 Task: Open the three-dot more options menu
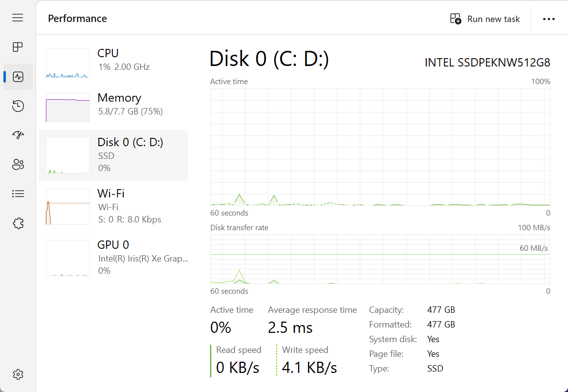click(548, 19)
